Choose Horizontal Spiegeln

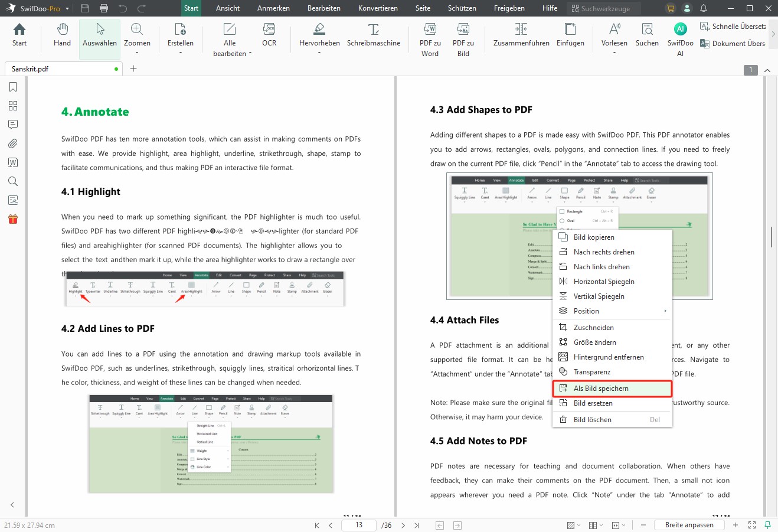click(x=612, y=281)
